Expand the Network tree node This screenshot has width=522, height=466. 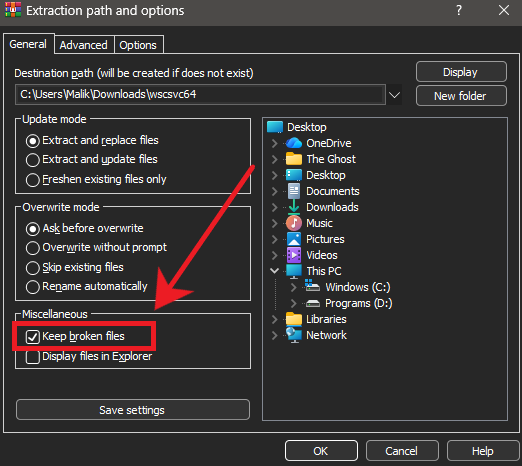point(274,335)
